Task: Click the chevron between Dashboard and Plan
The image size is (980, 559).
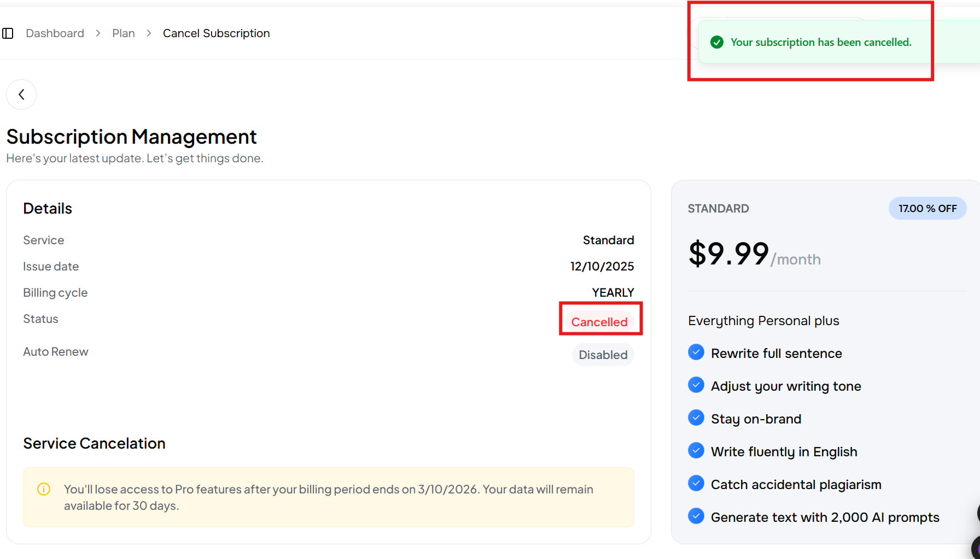Action: pyautogui.click(x=98, y=33)
